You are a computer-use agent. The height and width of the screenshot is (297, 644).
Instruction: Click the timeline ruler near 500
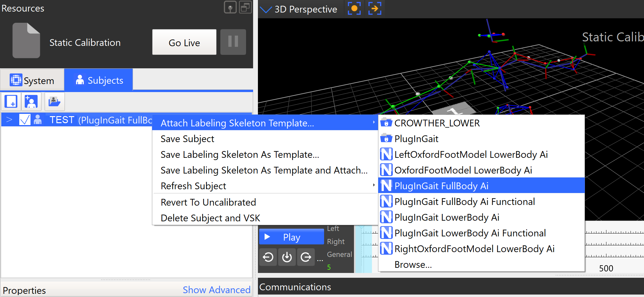click(606, 268)
